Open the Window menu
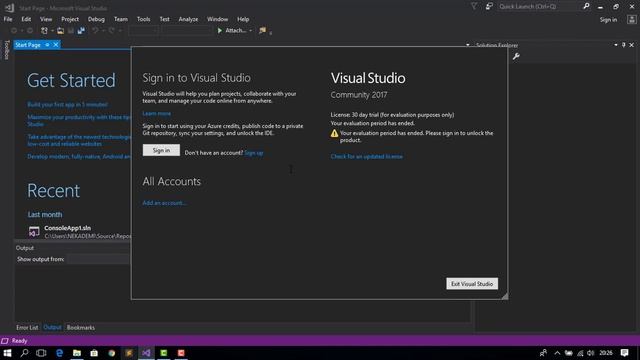The image size is (640, 360). 217,19
